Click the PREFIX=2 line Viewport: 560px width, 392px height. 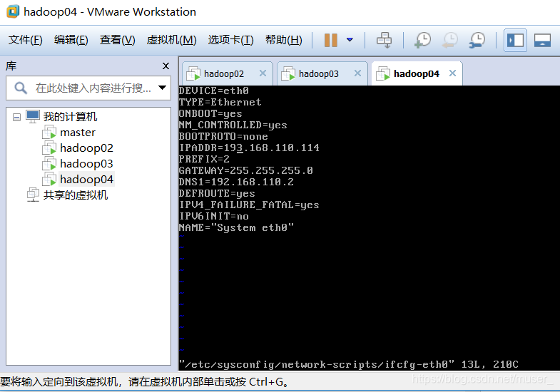click(x=204, y=159)
